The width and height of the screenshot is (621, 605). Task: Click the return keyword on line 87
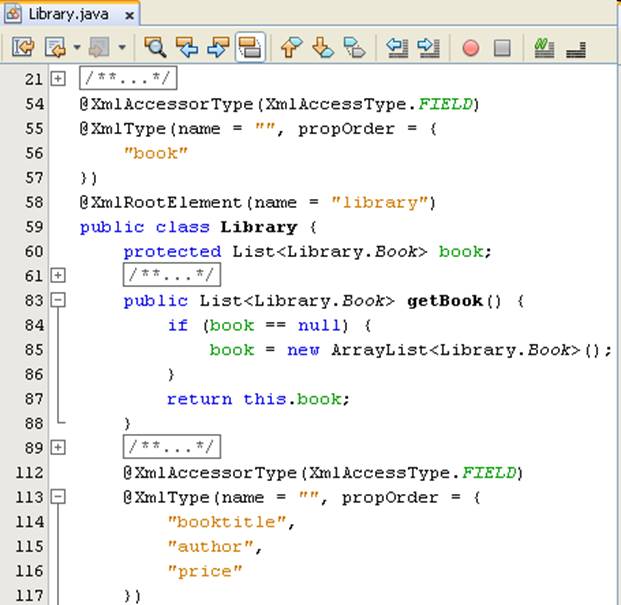point(199,399)
